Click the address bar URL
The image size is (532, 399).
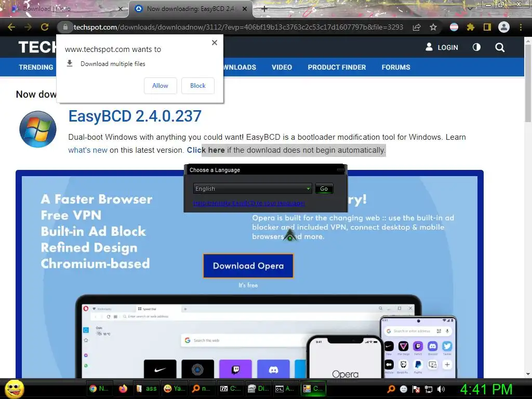point(238,27)
